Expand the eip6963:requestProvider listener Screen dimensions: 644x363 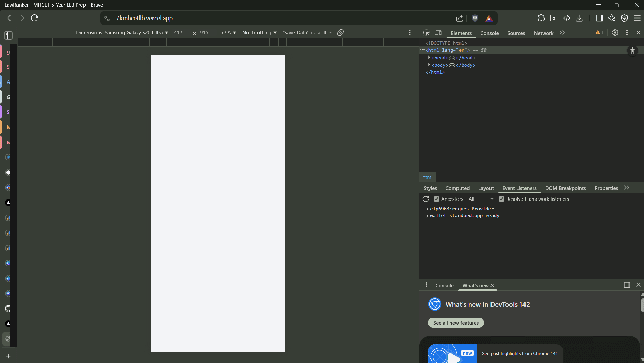click(427, 209)
